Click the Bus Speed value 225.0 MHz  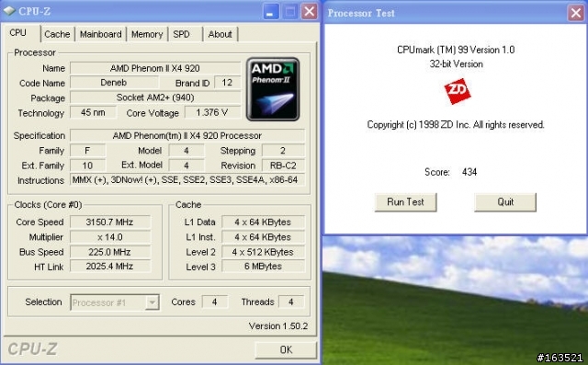pos(110,252)
